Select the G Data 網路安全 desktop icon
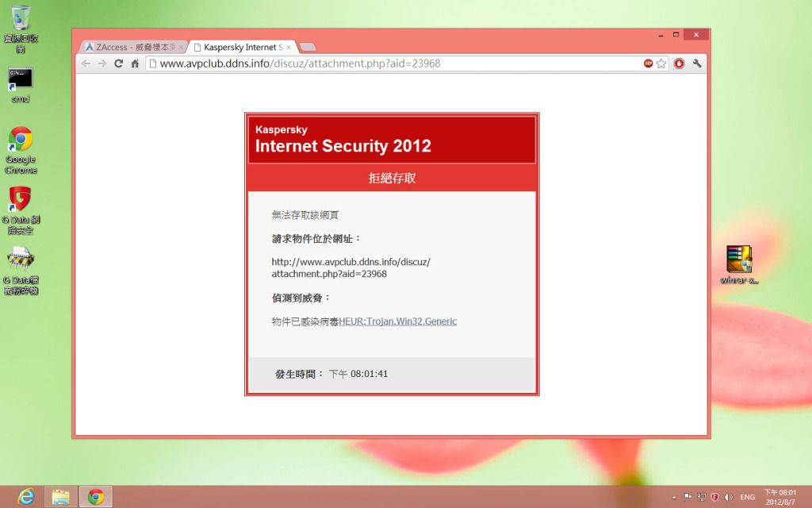The height and width of the screenshot is (508, 812). (x=21, y=210)
